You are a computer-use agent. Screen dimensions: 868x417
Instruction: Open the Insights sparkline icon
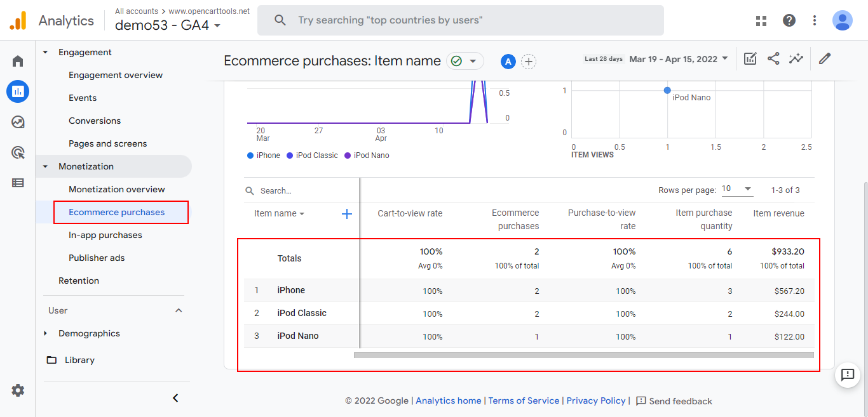tap(796, 58)
